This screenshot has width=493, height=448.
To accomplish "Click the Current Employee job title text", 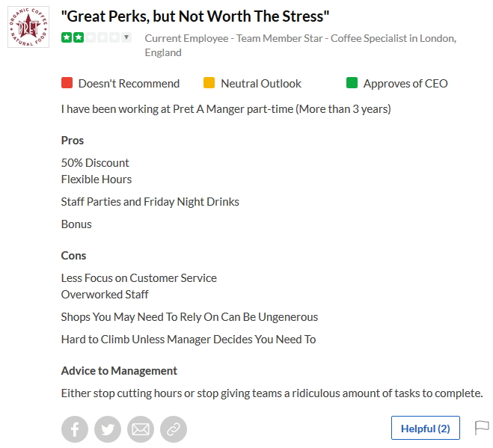I will pos(300,38).
